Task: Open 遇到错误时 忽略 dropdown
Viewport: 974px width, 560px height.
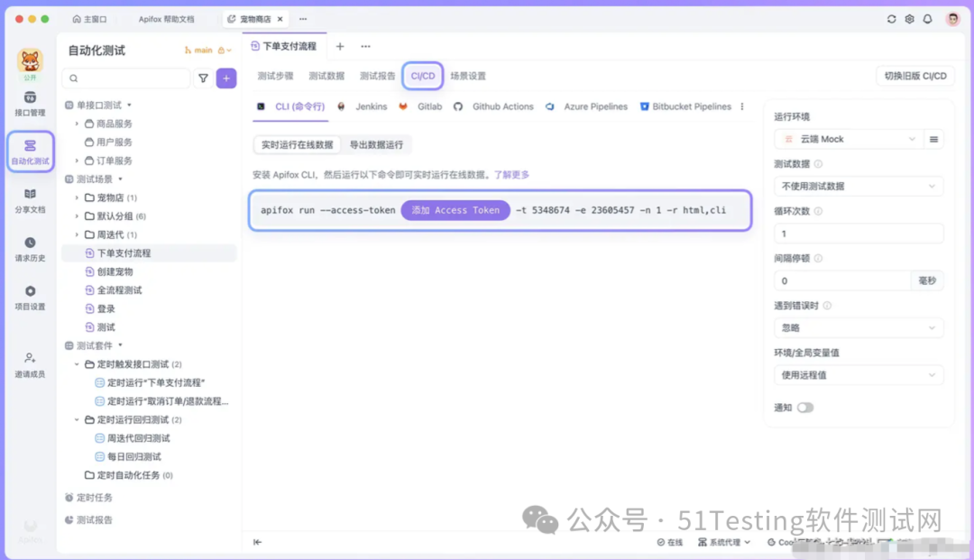Action: tap(858, 328)
